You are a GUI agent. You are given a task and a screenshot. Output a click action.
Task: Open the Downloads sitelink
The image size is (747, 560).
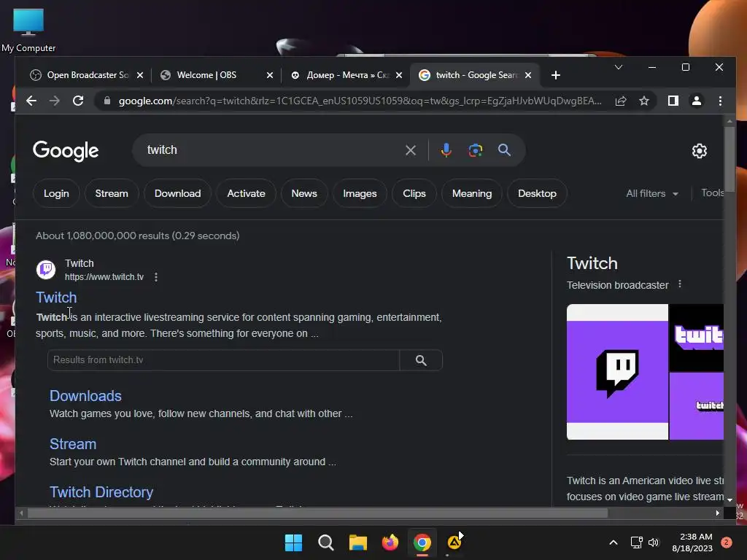85,396
